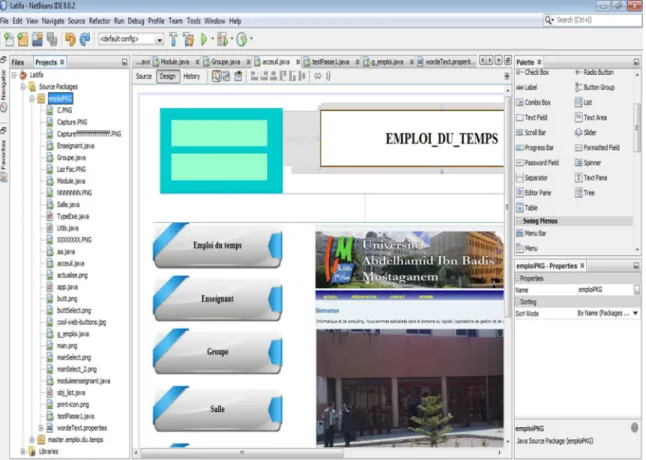Select the EMPLOI_DU_TEMPS label in designer
646x460 pixels.
(x=412, y=138)
